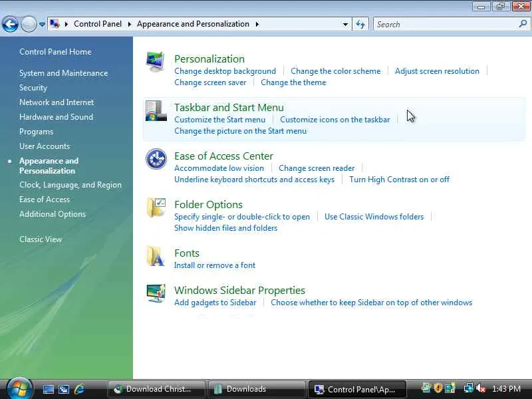Click the Fonts folder icon

click(x=156, y=256)
